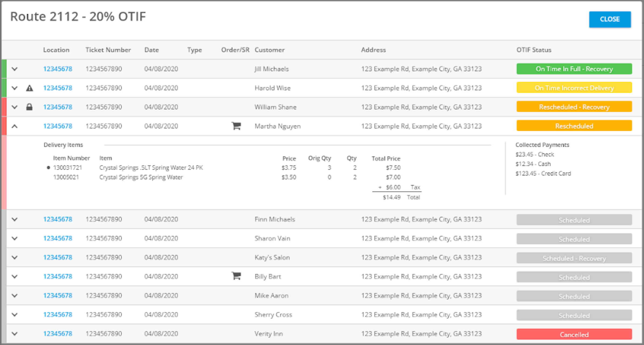This screenshot has width=644, height=345.
Task: Click the cart icon on Billy Bart row
Action: click(236, 276)
